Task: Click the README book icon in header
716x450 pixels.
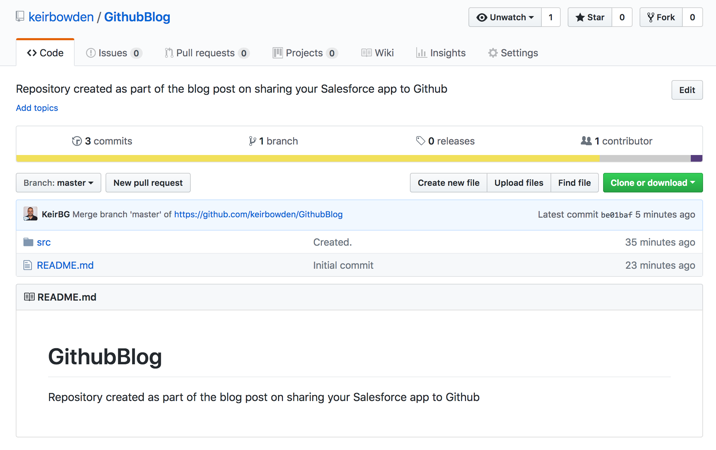Action: coord(29,297)
